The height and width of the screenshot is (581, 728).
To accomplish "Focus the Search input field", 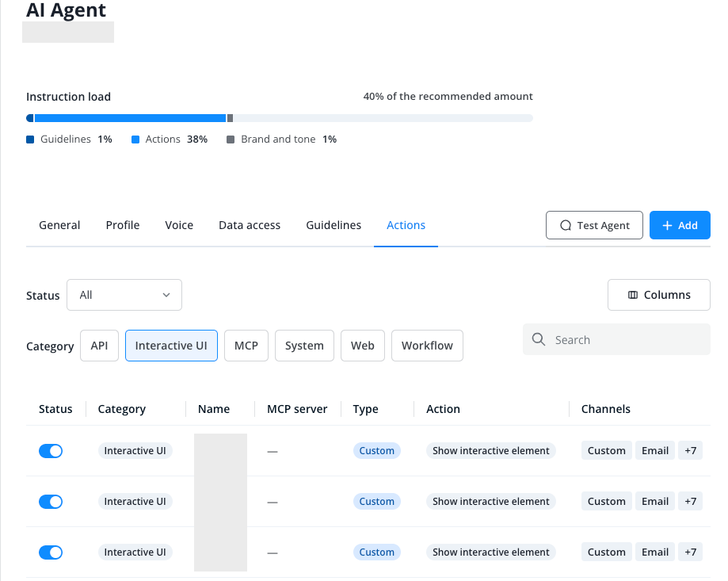I will point(616,339).
